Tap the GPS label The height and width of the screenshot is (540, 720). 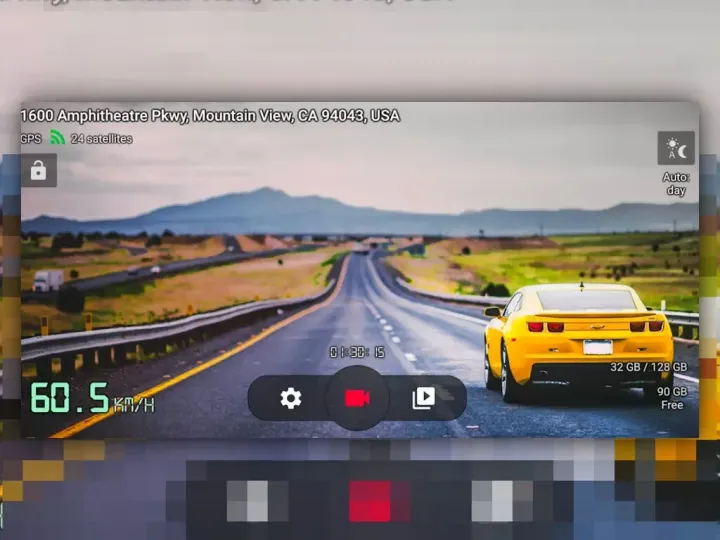pos(31,139)
